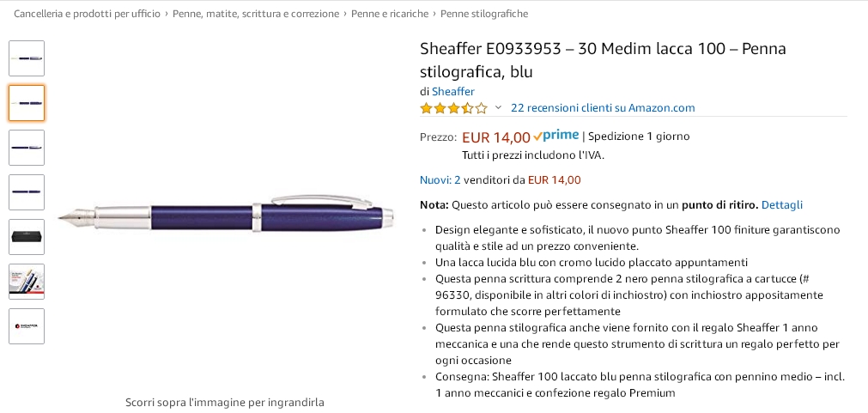This screenshot has width=868, height=413.
Task: Open the Sheaffer logo thumbnail
Action: click(27, 326)
